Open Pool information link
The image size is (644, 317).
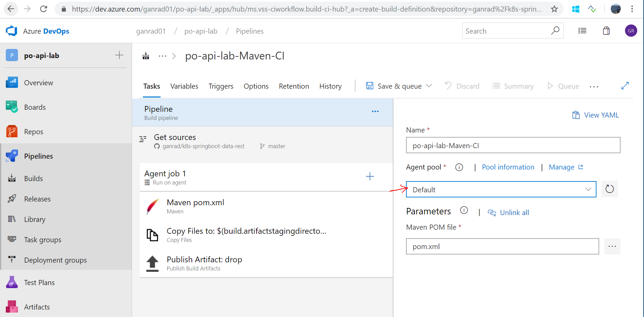click(508, 167)
